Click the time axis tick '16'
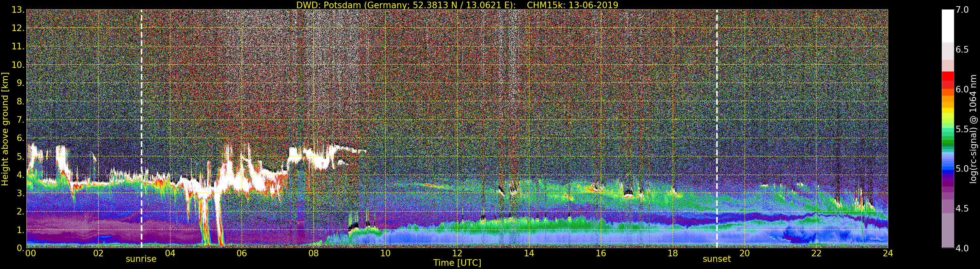This screenshot has width=980, height=269. [601, 253]
